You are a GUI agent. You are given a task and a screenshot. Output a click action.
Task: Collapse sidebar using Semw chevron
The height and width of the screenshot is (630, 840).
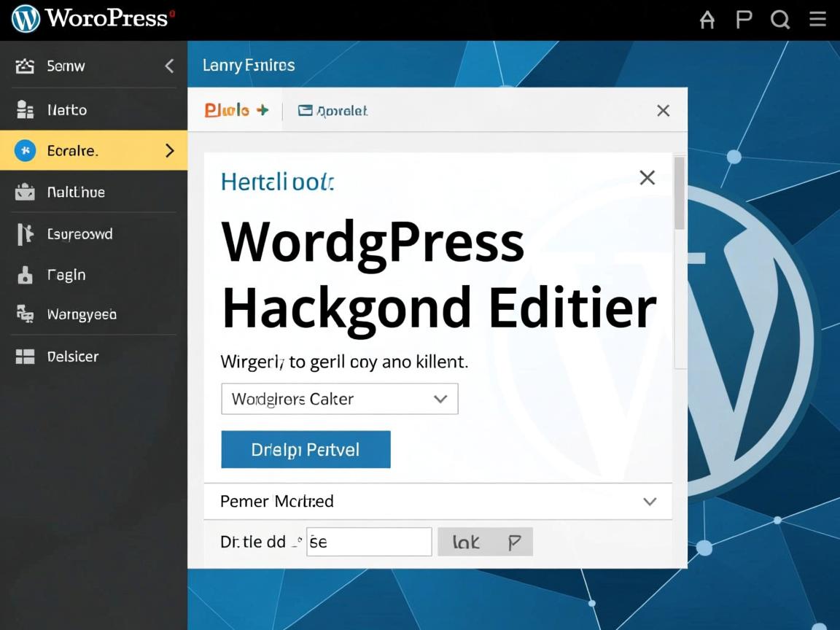coord(169,66)
